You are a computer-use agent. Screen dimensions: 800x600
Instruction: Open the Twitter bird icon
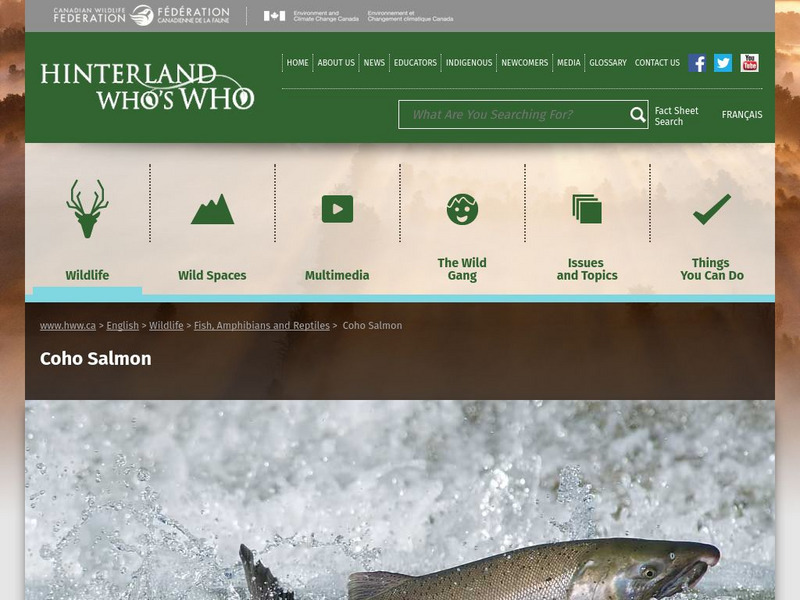(723, 63)
